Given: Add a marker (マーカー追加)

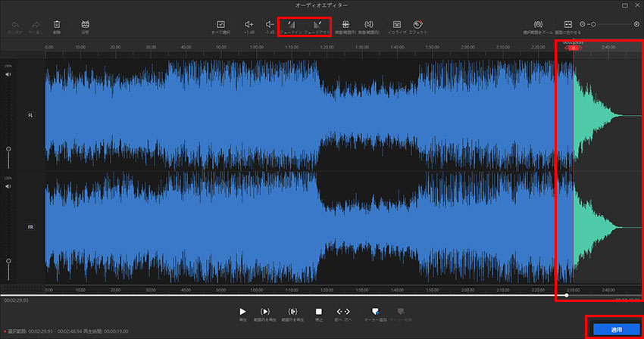Looking at the screenshot, I should click(375, 314).
